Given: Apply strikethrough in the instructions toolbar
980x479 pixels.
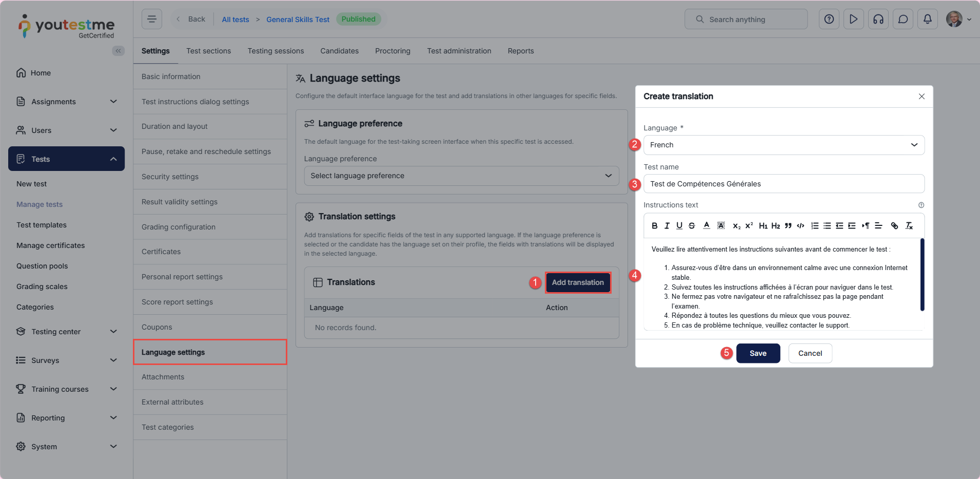Looking at the screenshot, I should (692, 226).
